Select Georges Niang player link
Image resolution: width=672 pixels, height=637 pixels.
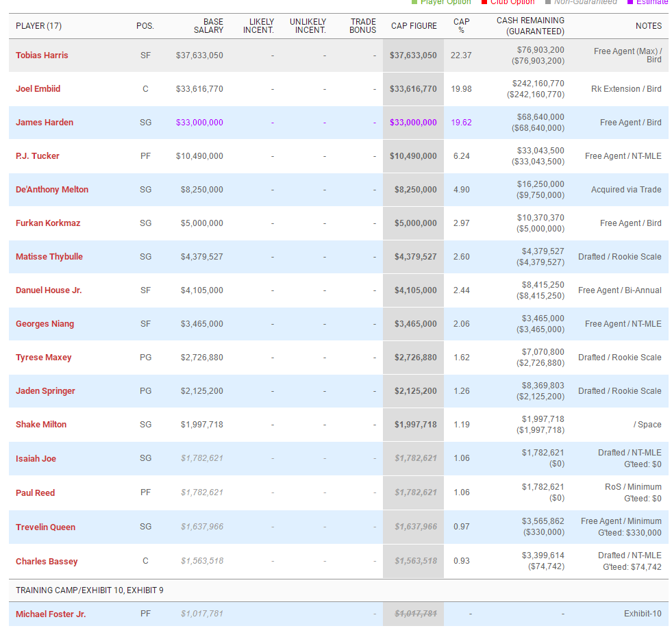(x=45, y=324)
